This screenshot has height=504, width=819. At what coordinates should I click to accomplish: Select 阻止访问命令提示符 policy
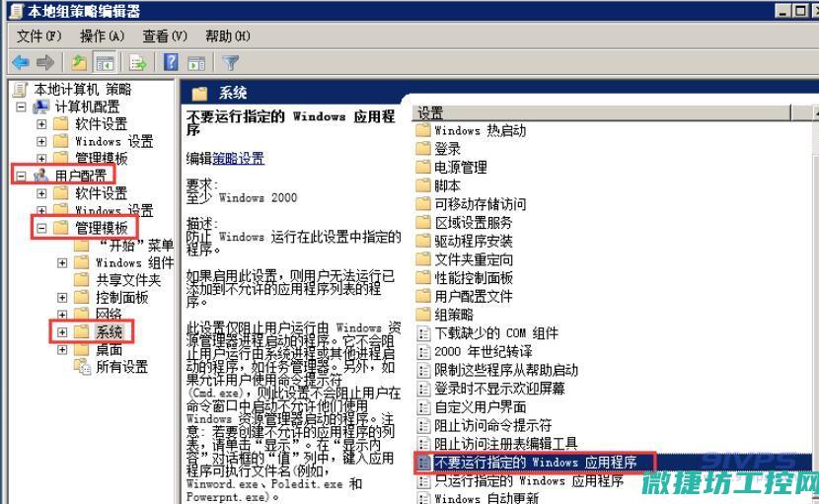(493, 425)
